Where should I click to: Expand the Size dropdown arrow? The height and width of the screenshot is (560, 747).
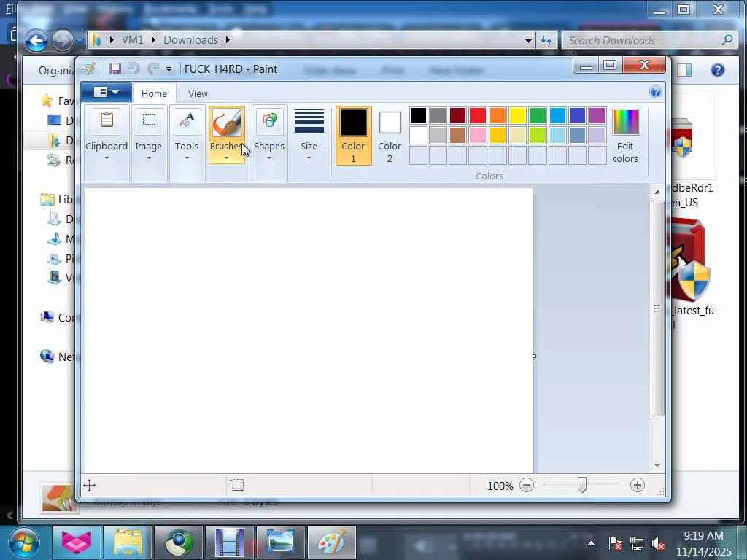(x=309, y=157)
